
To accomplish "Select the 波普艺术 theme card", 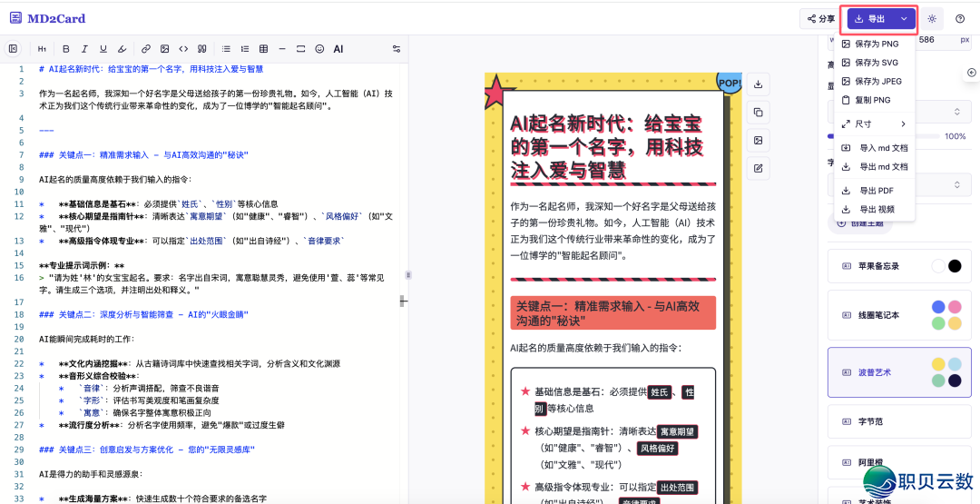I will (899, 372).
